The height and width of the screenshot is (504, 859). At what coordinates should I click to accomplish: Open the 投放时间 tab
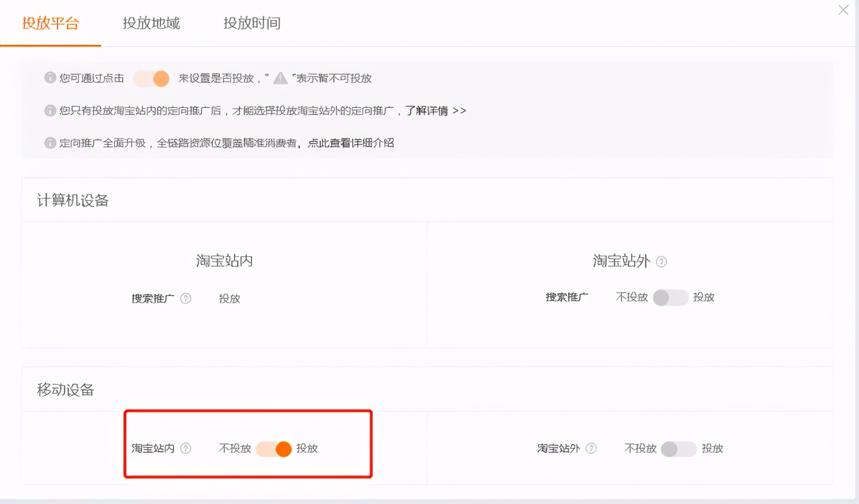(x=252, y=23)
